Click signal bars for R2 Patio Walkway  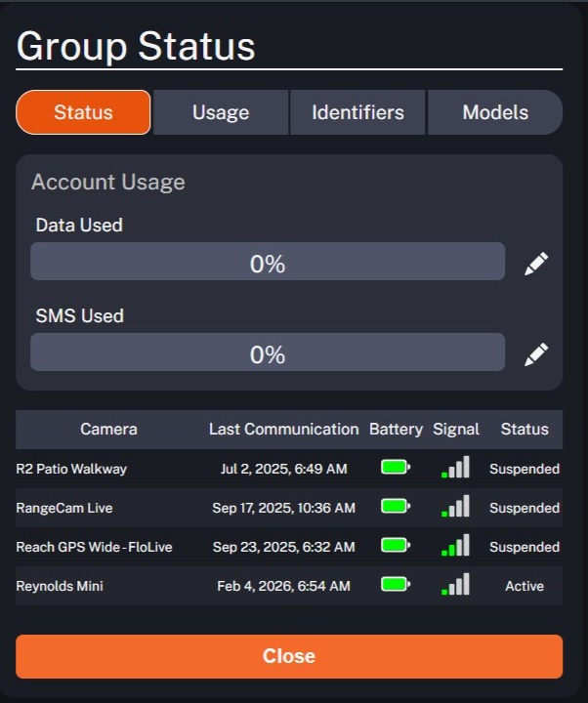pos(456,468)
